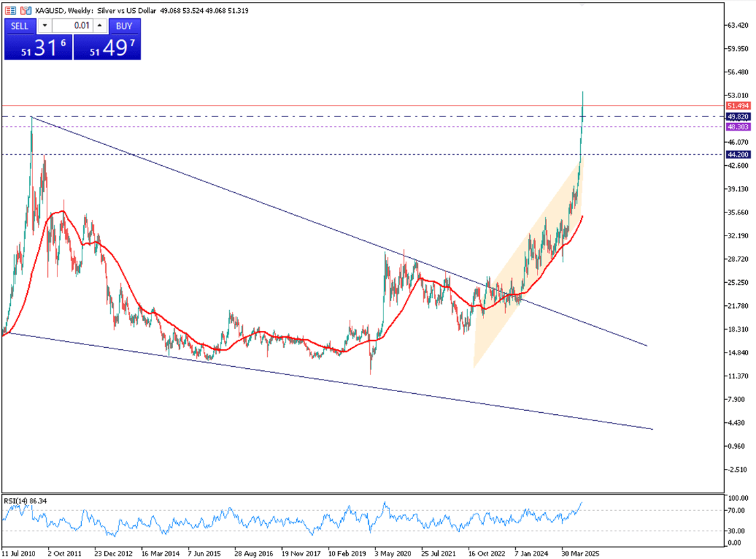Decrease trade volume with down arrow
756x559 pixels.
45,26
